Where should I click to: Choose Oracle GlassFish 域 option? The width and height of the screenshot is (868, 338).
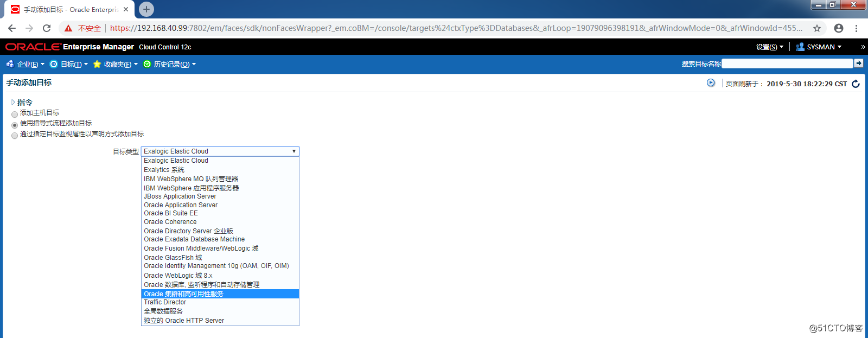tap(220, 258)
